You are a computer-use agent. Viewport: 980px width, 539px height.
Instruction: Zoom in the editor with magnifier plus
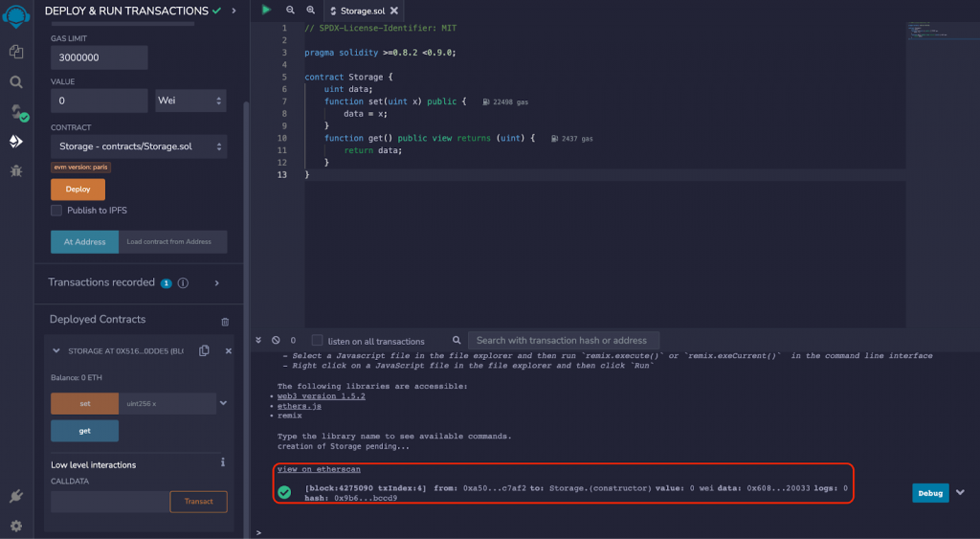pyautogui.click(x=311, y=10)
